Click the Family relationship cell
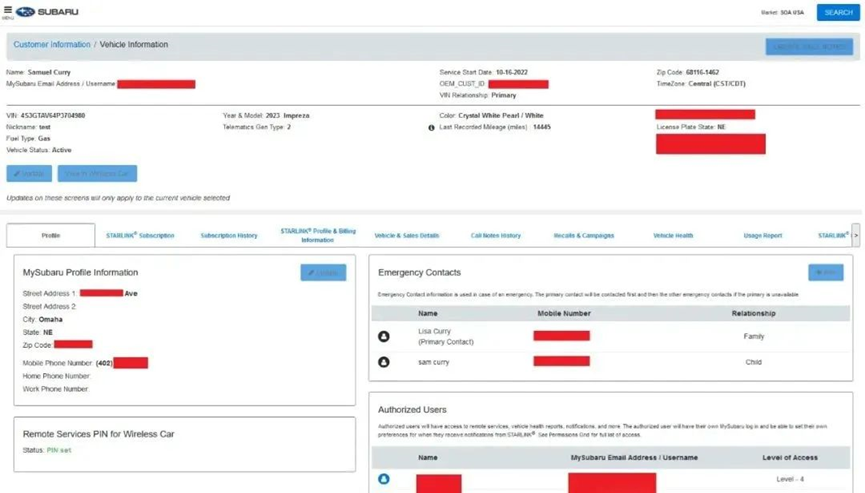The height and width of the screenshot is (493, 865). [754, 336]
